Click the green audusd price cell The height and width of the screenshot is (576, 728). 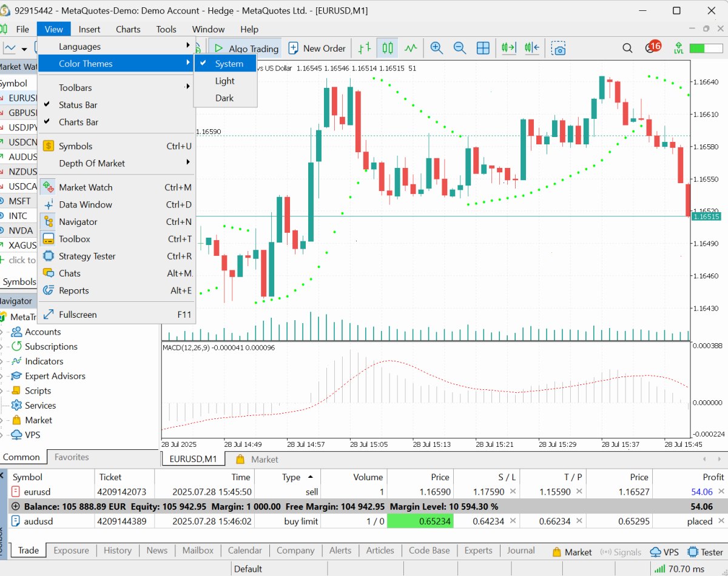(x=420, y=521)
